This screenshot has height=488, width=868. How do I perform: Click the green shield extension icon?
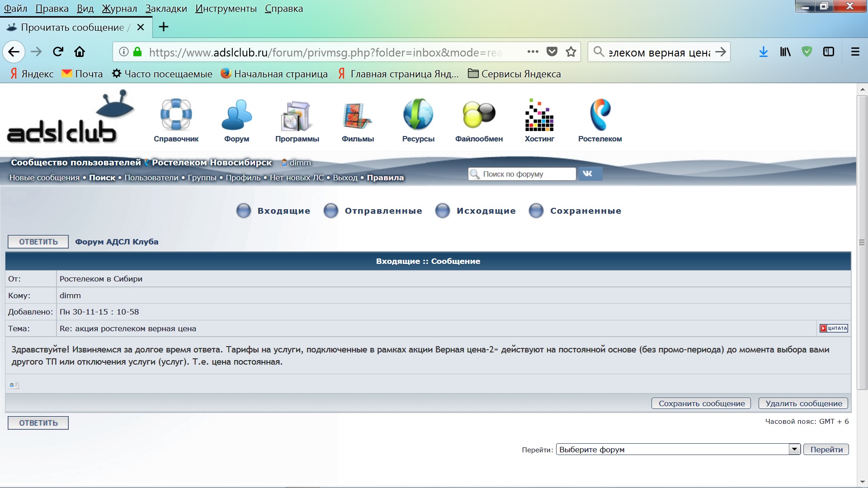807,52
